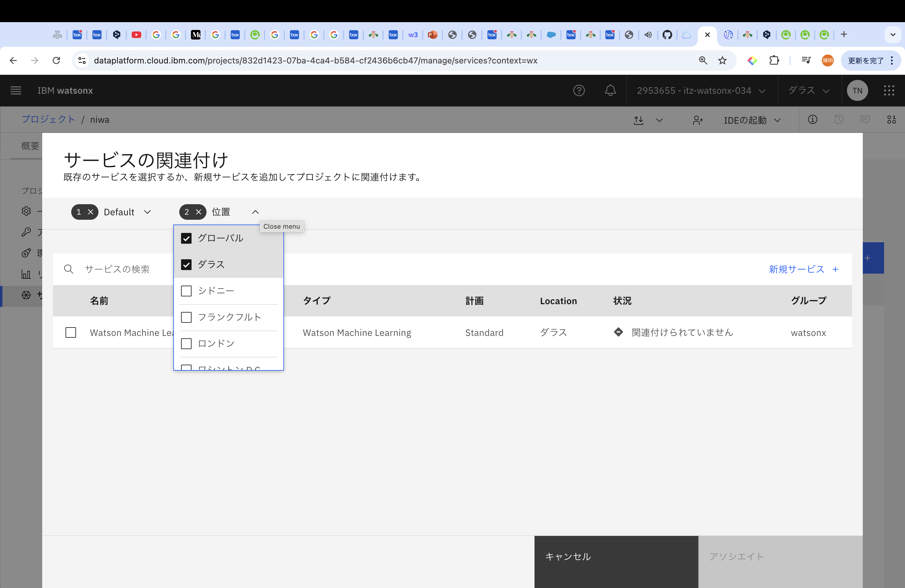Open the project info panel icon
Screen dimensions: 905x588
click(812, 120)
